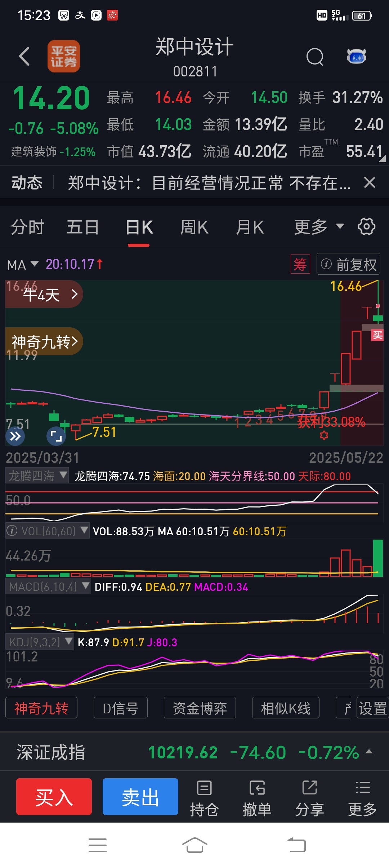Tap the 换手 31.27% value
This screenshot has height=868, width=389.
coord(357,97)
